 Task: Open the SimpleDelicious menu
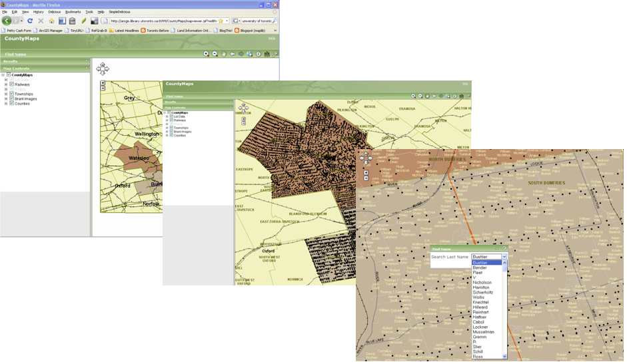point(119,12)
